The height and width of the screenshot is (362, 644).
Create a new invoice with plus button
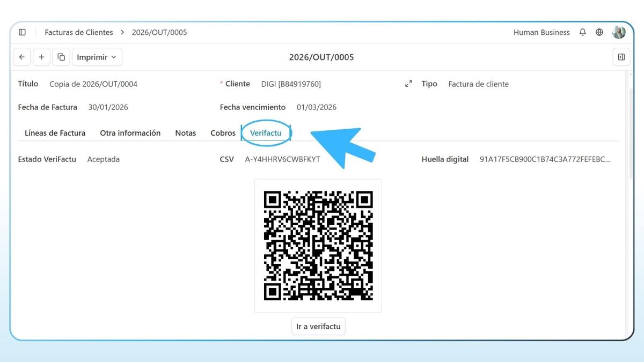[41, 57]
